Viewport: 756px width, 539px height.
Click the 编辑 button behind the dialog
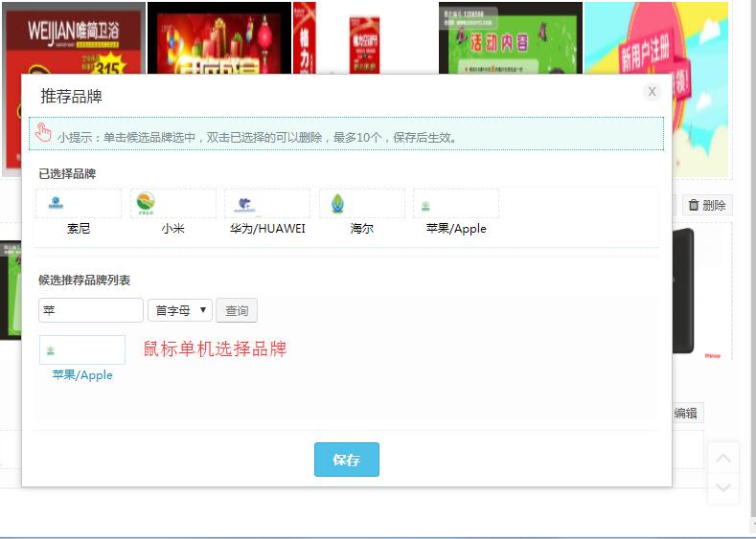coord(685,414)
